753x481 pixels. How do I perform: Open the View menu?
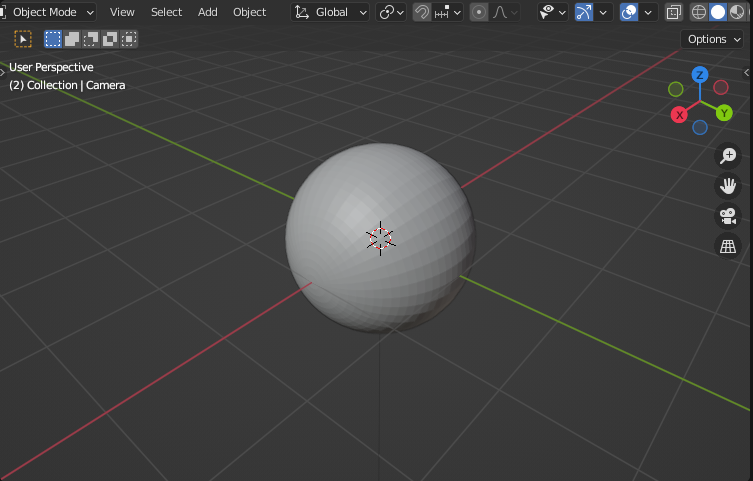[122, 12]
